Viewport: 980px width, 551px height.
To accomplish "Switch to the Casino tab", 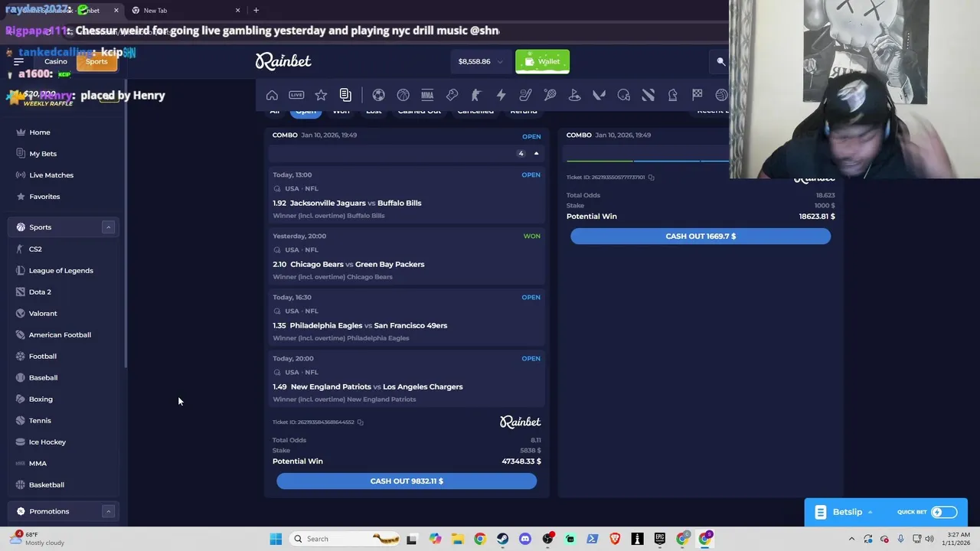I will coord(55,61).
